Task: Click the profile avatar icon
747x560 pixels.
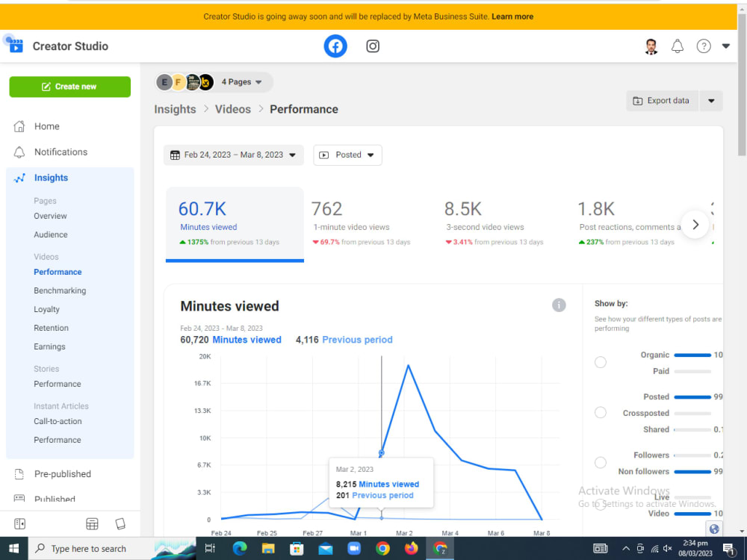Action: point(651,46)
